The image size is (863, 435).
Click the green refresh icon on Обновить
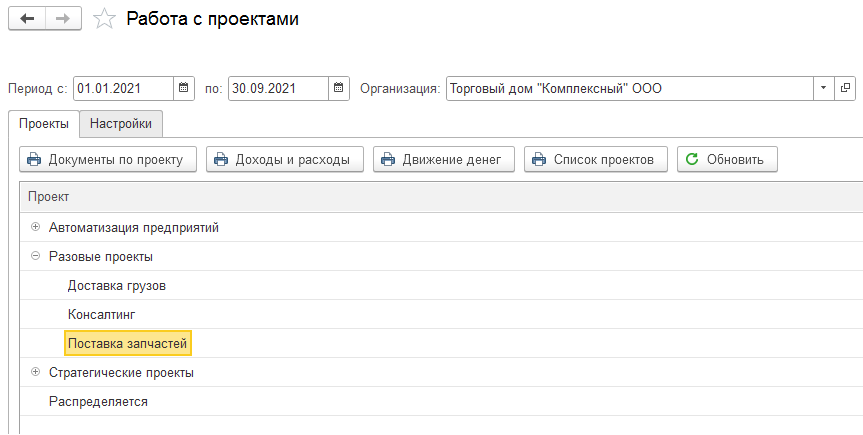pos(692,159)
